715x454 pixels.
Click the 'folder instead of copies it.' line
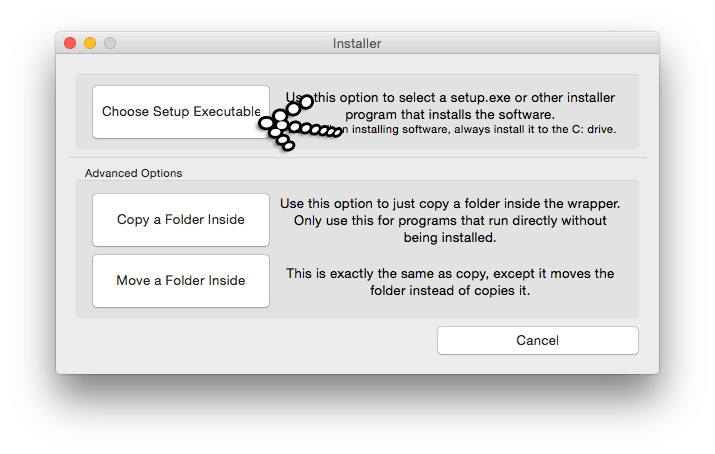coord(450,290)
